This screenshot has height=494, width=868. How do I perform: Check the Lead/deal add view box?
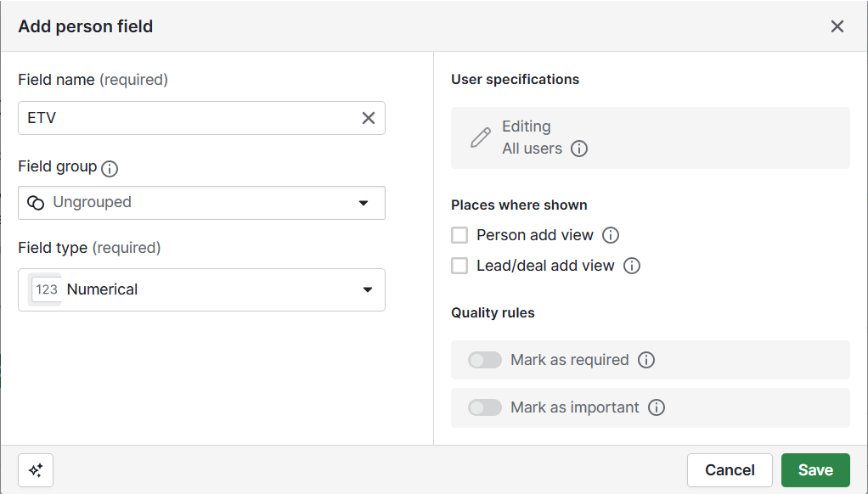(459, 266)
